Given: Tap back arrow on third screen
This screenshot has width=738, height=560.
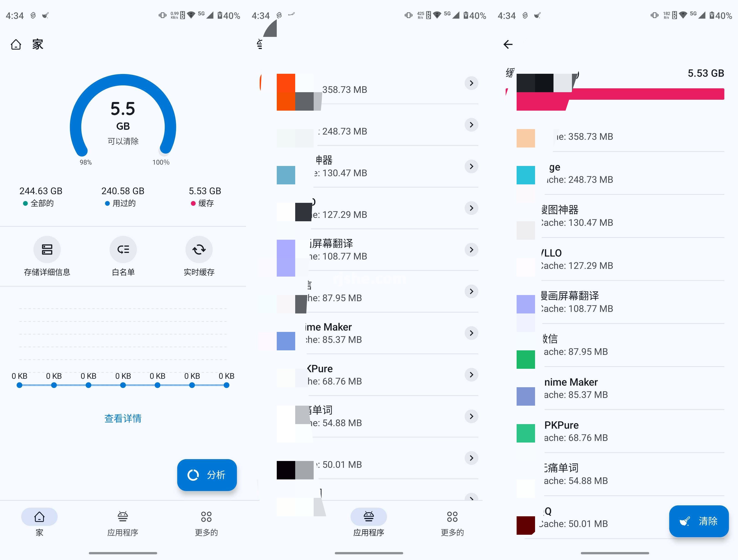Looking at the screenshot, I should pos(508,44).
